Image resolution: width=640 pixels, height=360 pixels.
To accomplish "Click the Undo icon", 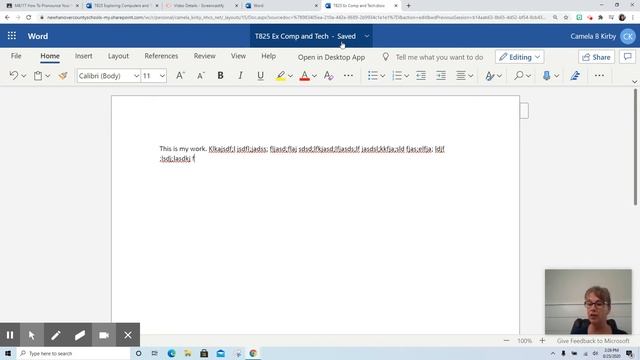I will 13,76.
